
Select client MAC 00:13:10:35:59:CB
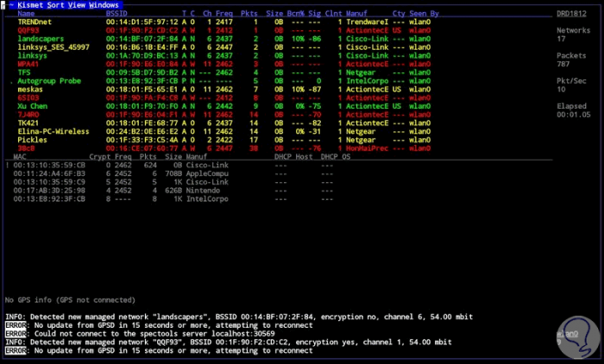(x=49, y=166)
